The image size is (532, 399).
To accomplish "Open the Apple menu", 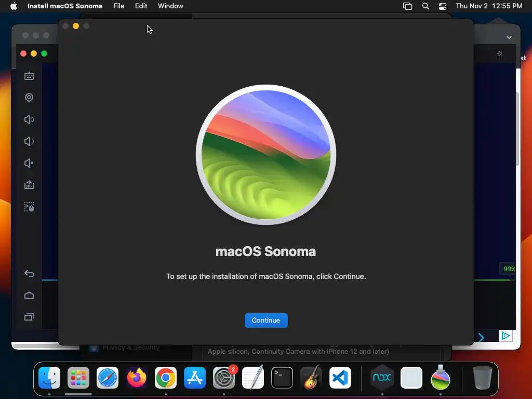I will (x=14, y=6).
